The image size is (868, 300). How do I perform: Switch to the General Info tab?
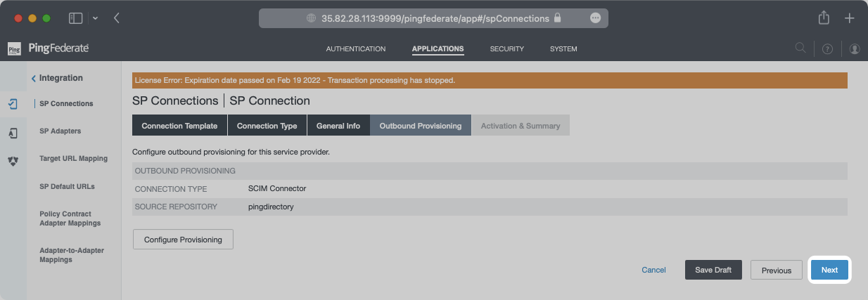338,126
